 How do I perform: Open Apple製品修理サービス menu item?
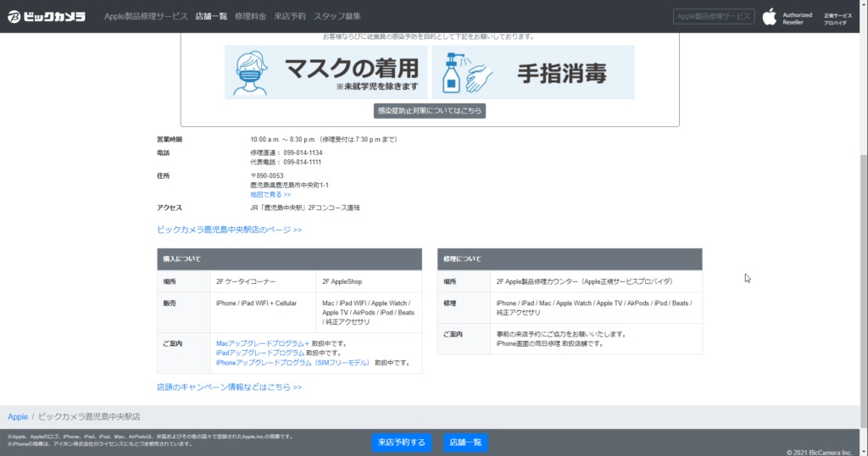(146, 17)
